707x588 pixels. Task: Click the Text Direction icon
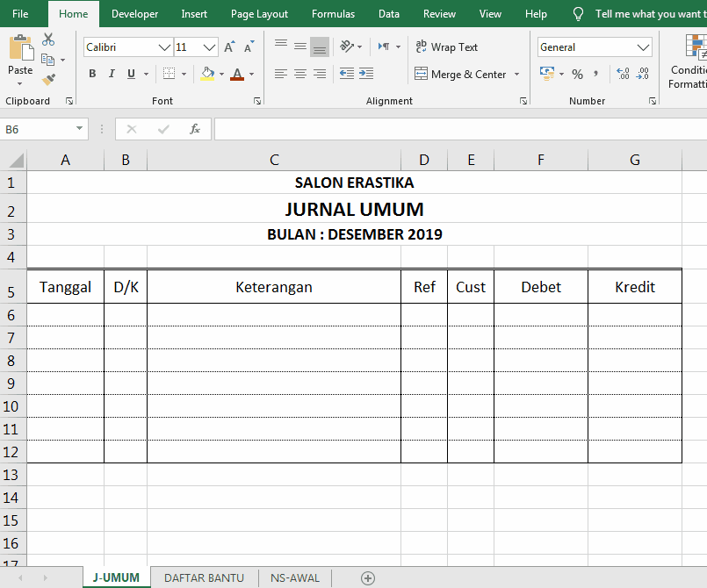pyautogui.click(x=384, y=47)
